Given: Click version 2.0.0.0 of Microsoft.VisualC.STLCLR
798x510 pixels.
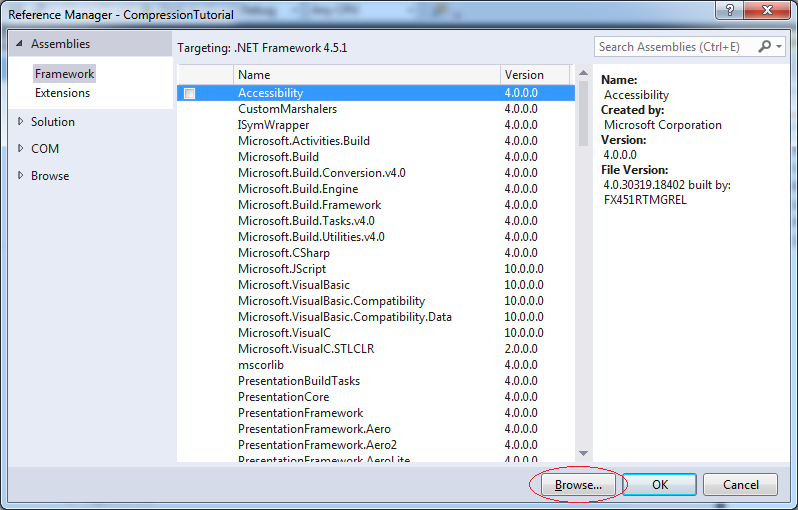Looking at the screenshot, I should click(521, 349).
